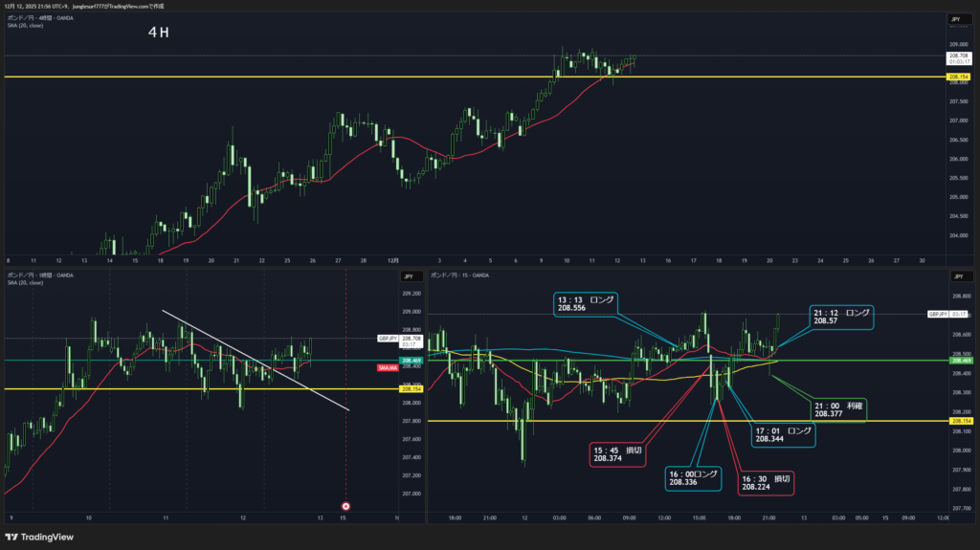Select the 13:13 ロング 208.556 annotation

coord(588,304)
